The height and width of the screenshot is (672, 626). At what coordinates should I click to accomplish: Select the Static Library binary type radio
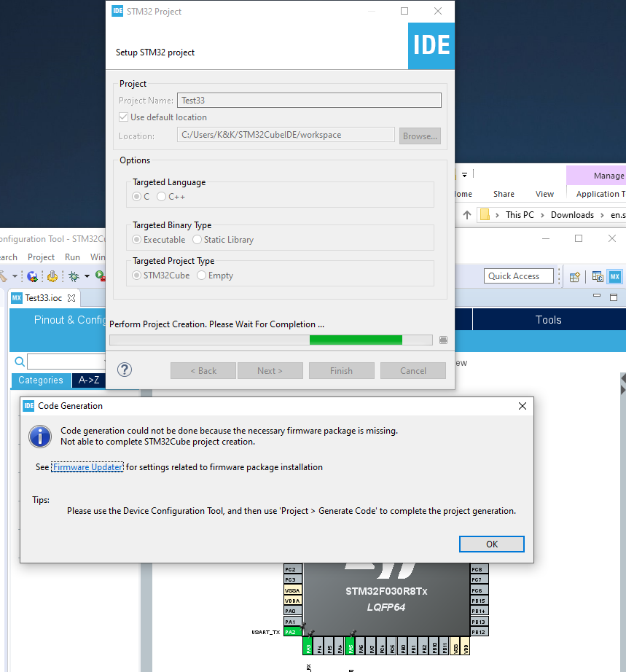197,240
